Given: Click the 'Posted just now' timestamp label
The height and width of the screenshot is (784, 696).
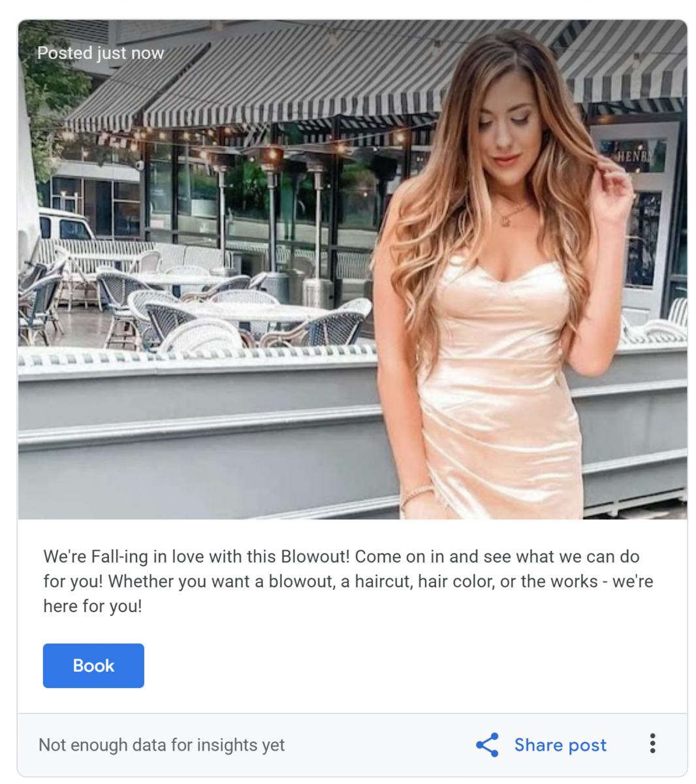Looking at the screenshot, I should 101,53.
